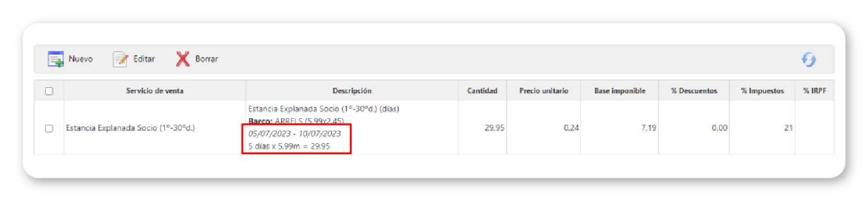The width and height of the screenshot is (868, 218).
Task: Click the Base imponible column header
Action: [620, 91]
